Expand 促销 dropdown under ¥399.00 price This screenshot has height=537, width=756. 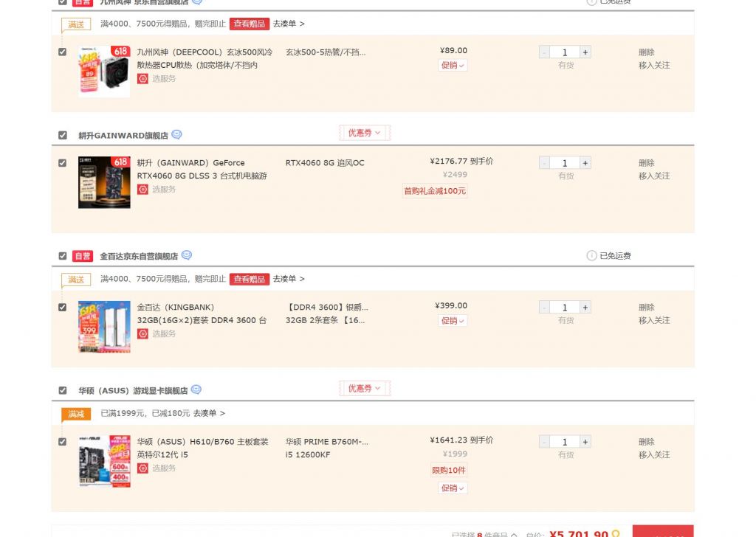click(x=453, y=321)
